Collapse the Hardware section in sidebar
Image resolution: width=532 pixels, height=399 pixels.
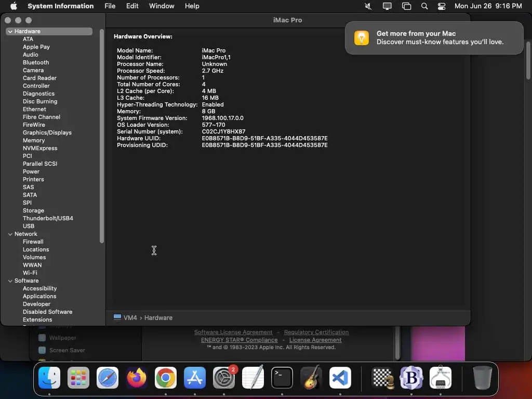(10, 32)
